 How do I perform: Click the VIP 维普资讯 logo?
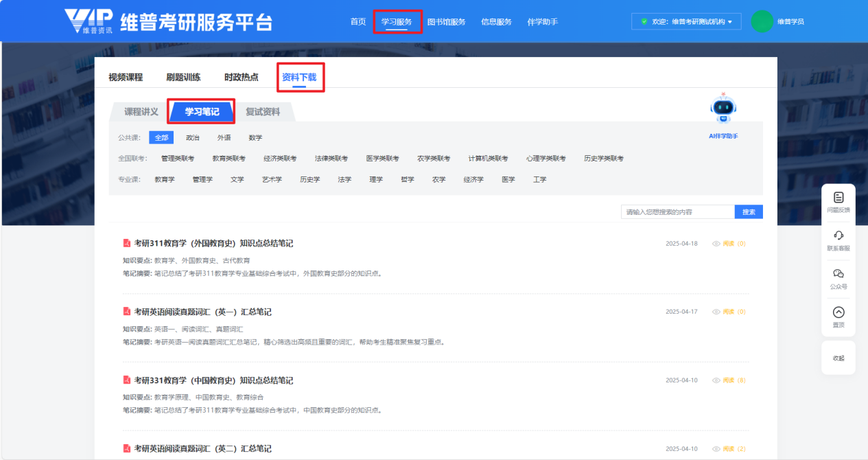pos(89,21)
